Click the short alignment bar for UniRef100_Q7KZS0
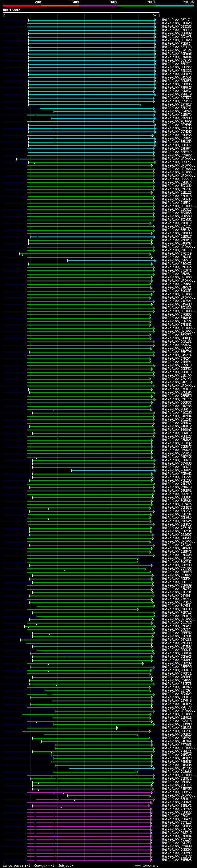 tap(82, 558)
